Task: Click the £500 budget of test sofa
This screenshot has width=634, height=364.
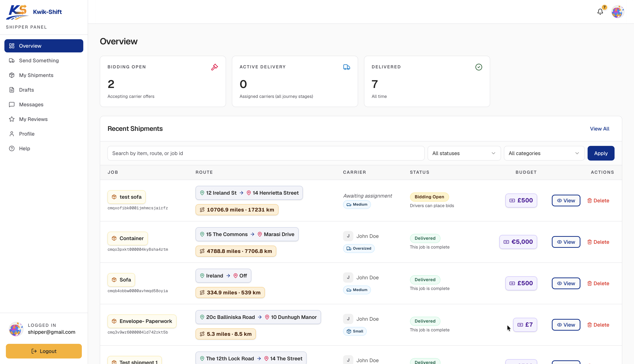Action: click(521, 201)
